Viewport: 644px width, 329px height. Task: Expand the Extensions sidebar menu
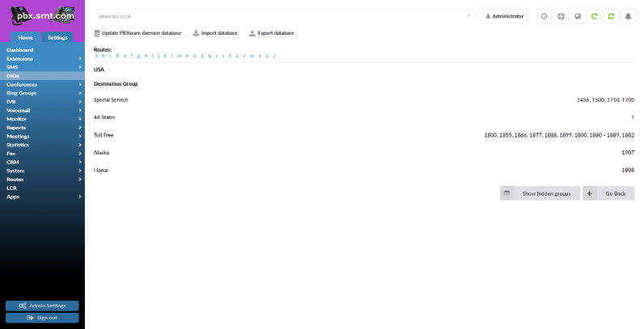pos(42,58)
